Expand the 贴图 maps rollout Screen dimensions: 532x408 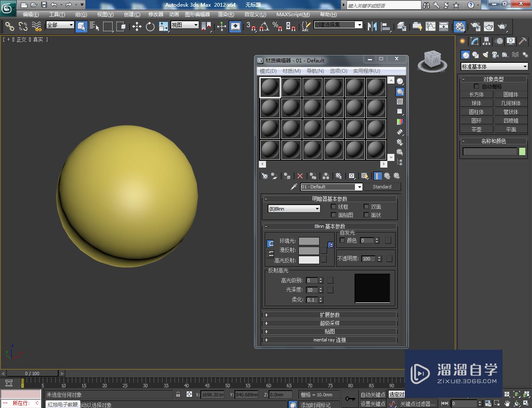click(x=330, y=331)
